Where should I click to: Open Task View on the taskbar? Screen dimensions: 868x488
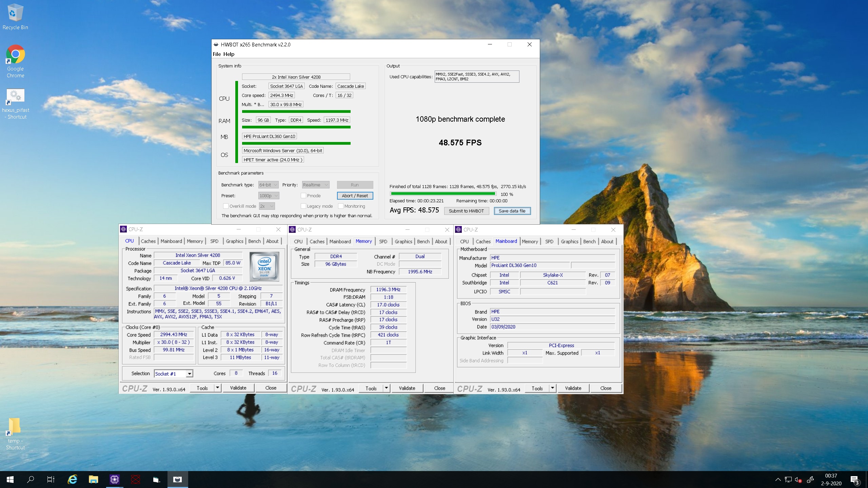point(51,480)
